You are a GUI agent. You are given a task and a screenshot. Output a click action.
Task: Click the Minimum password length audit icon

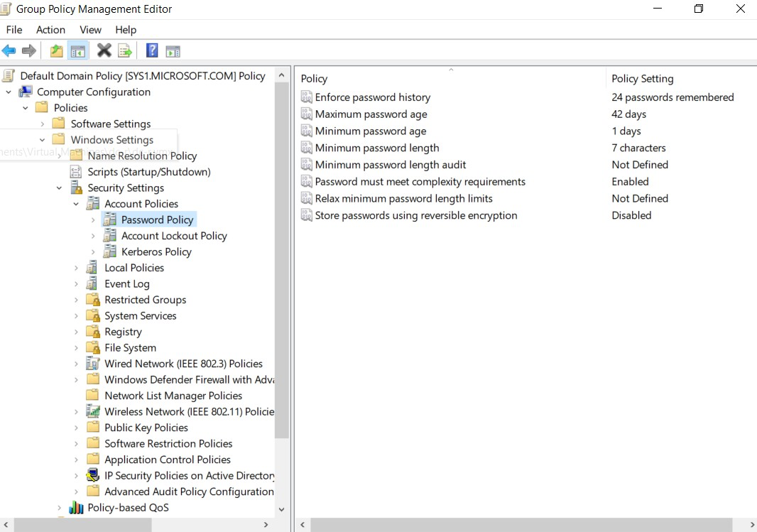click(x=307, y=165)
